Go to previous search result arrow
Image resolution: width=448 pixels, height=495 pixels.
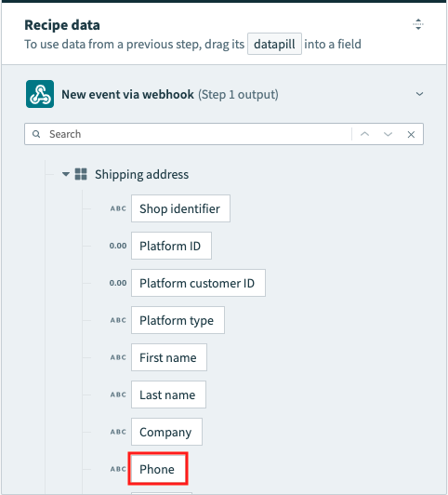click(x=364, y=134)
